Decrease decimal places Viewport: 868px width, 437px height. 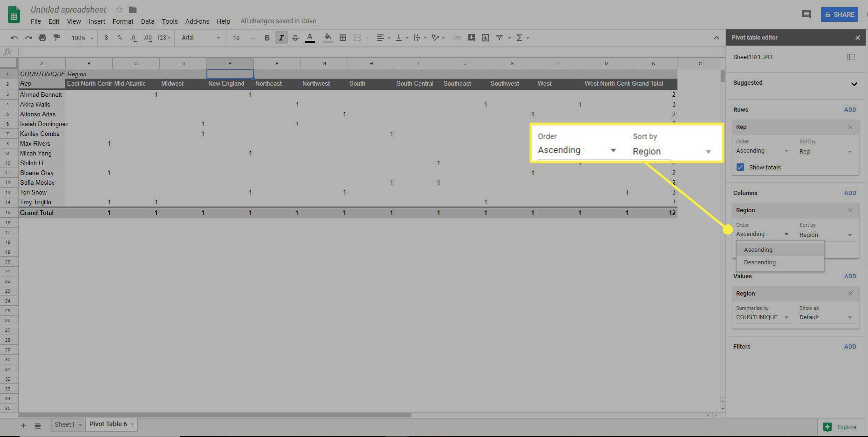coord(133,38)
